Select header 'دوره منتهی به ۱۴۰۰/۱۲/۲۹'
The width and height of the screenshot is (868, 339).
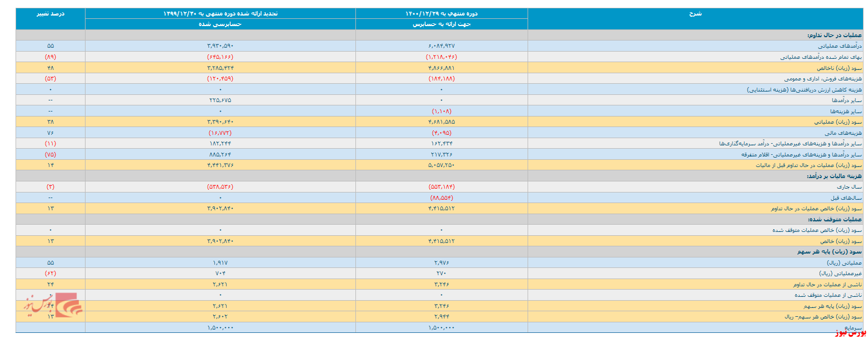point(441,13)
